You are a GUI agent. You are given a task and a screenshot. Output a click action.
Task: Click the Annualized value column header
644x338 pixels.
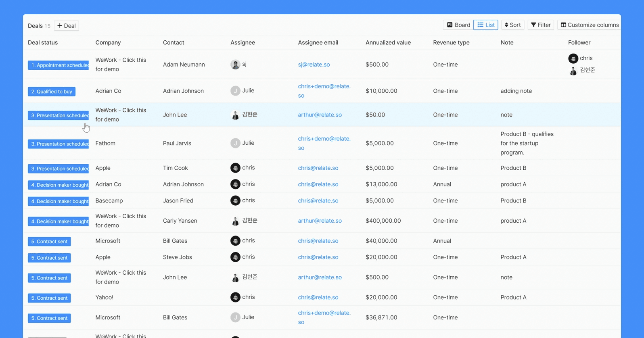pyautogui.click(x=388, y=42)
